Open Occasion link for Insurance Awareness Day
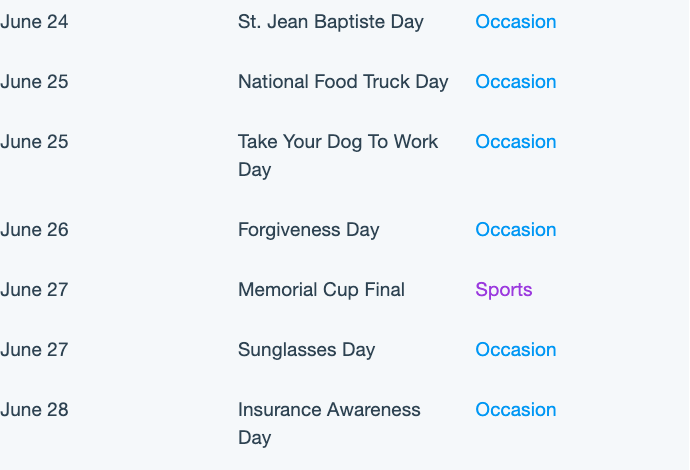This screenshot has height=470, width=690. [516, 410]
